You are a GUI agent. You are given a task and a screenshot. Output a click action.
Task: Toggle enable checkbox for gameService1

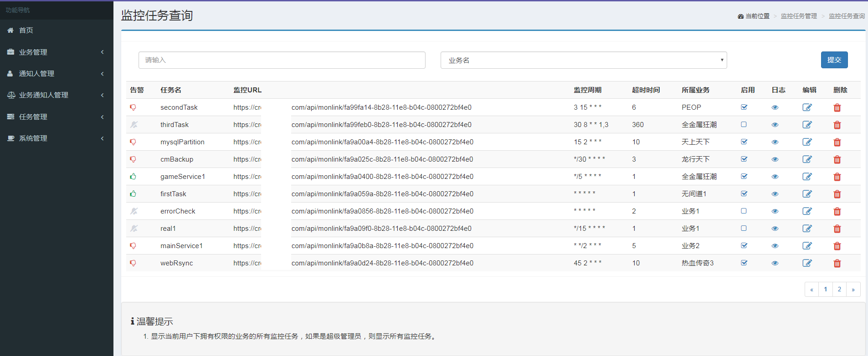[x=744, y=176]
